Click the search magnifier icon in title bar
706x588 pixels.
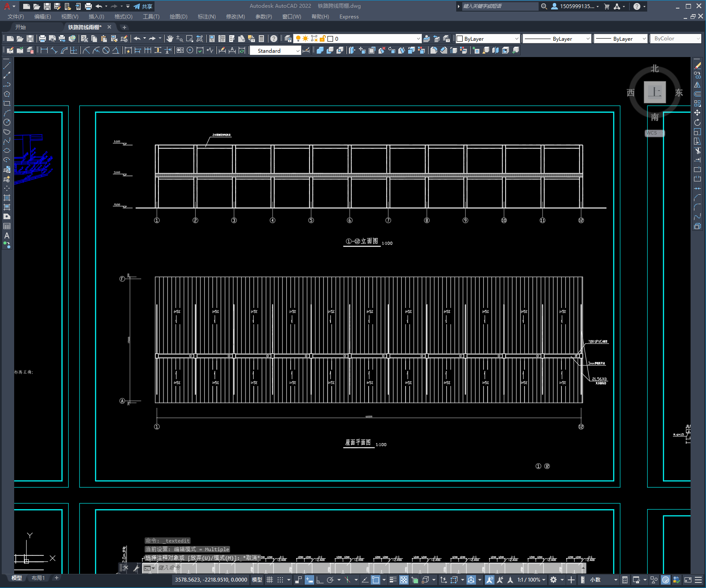point(544,6)
